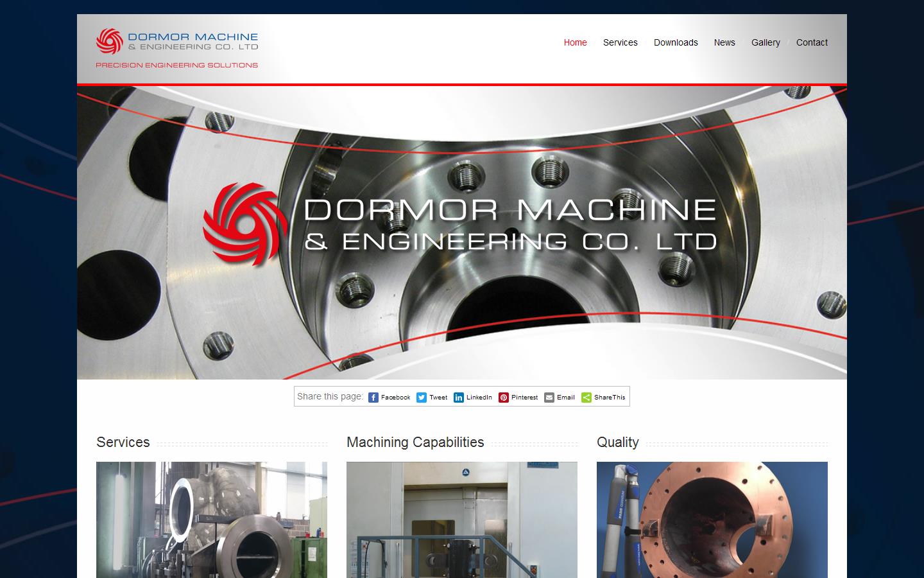Click the Precision Engineering Solutions tagline
This screenshot has height=578, width=924.
tap(177, 65)
